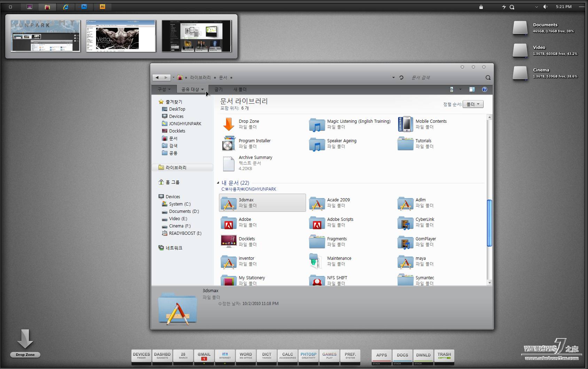Image resolution: width=588 pixels, height=369 pixels.
Task: Toggle the preview pane in Explorer toolbar
Action: coord(472,89)
